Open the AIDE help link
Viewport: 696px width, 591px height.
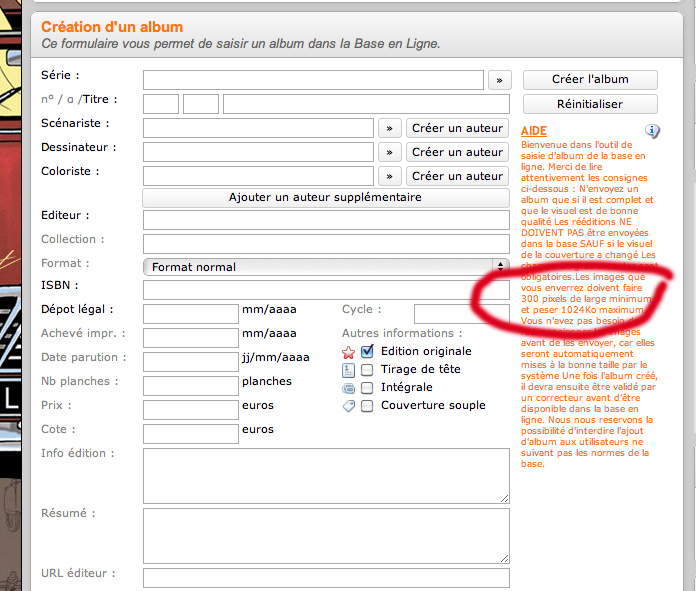click(x=534, y=131)
